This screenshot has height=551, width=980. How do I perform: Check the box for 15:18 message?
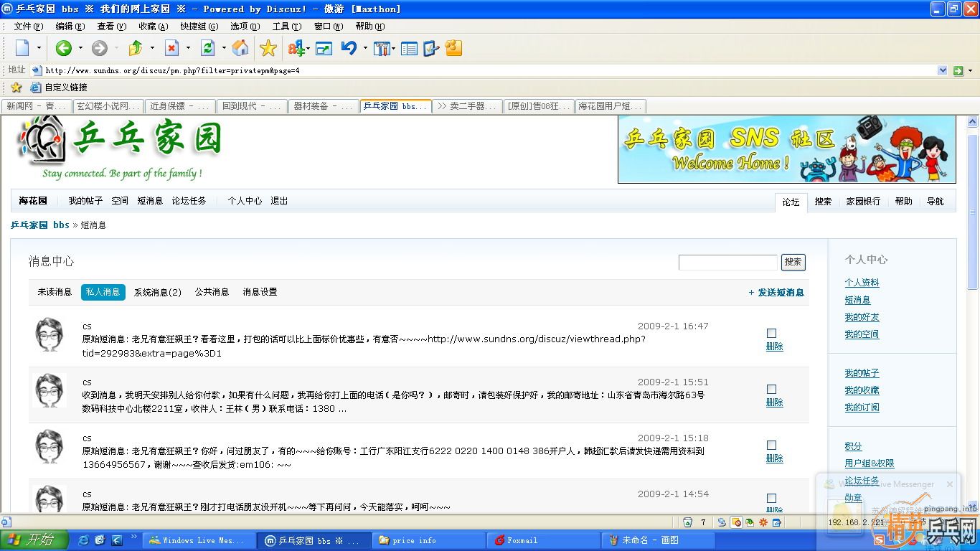point(771,445)
